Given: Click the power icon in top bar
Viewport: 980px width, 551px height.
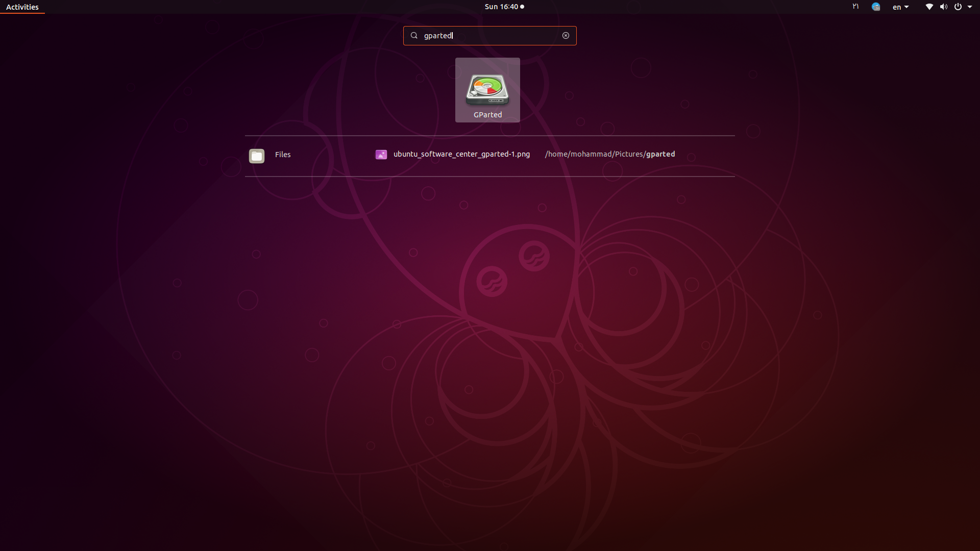Looking at the screenshot, I should (958, 7).
